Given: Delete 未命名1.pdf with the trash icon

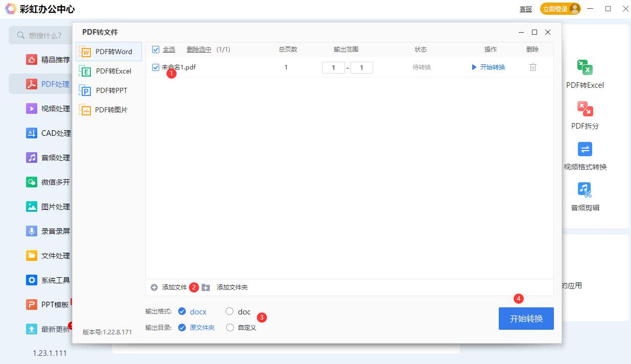Looking at the screenshot, I should 532,67.
